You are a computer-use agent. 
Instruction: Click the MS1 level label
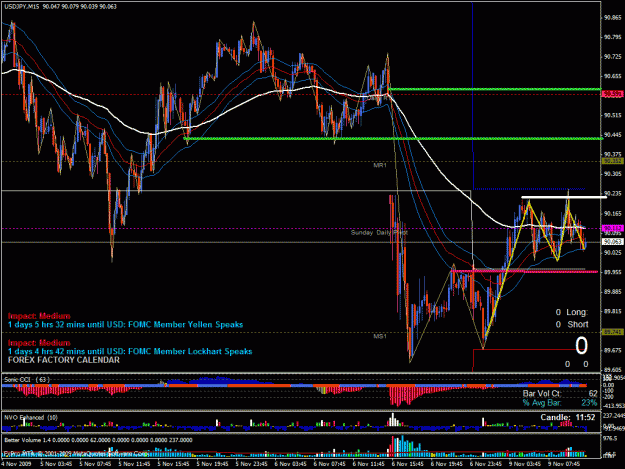[380, 336]
